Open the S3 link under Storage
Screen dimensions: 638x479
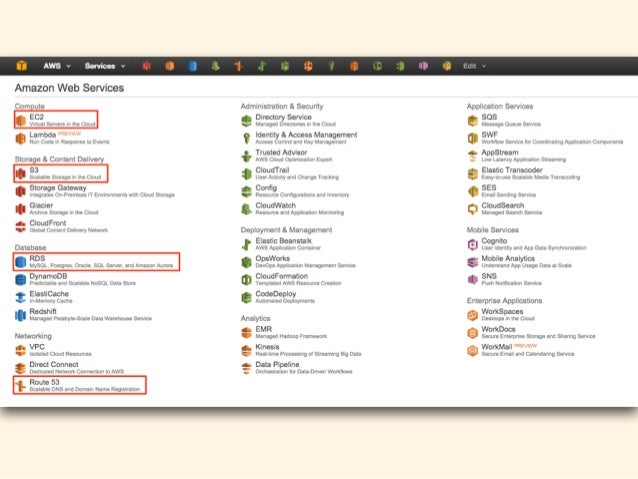tap(34, 170)
